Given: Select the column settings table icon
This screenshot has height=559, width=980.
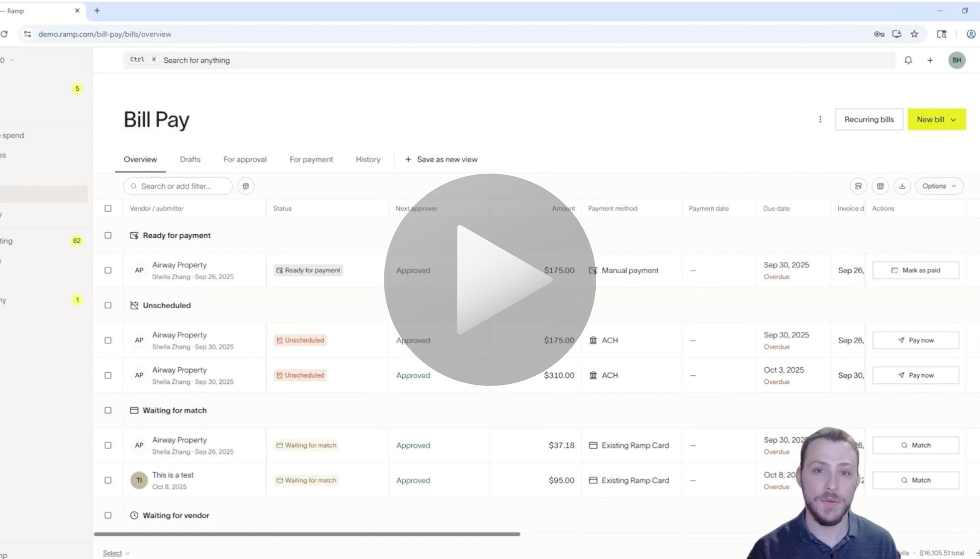Looking at the screenshot, I should 880,186.
